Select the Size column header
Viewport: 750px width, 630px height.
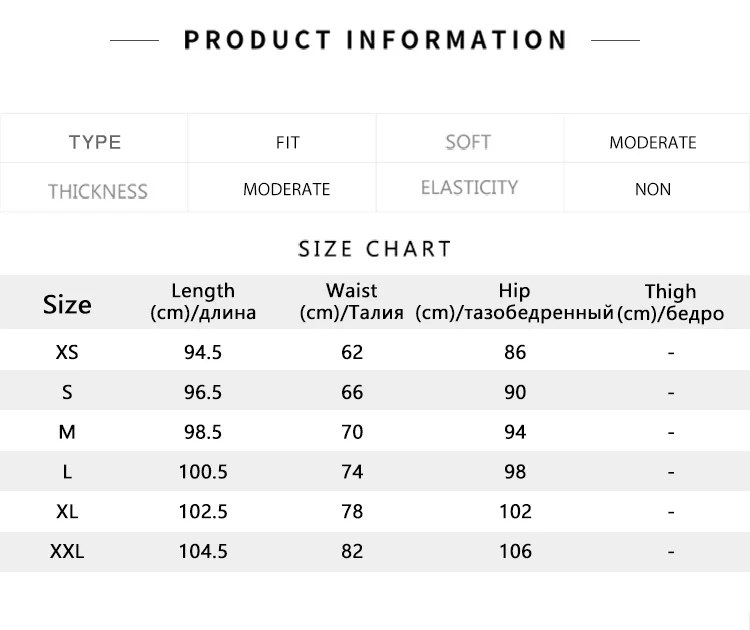click(67, 304)
